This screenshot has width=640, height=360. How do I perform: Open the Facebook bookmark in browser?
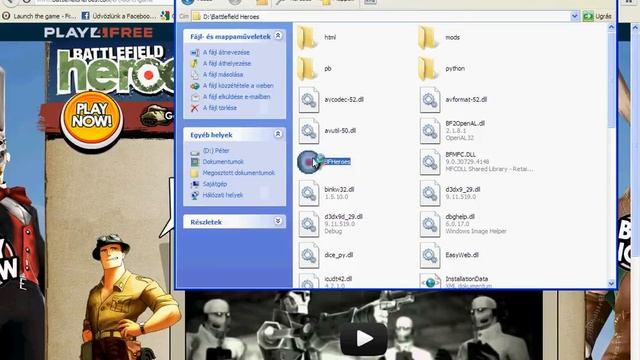coord(119,16)
